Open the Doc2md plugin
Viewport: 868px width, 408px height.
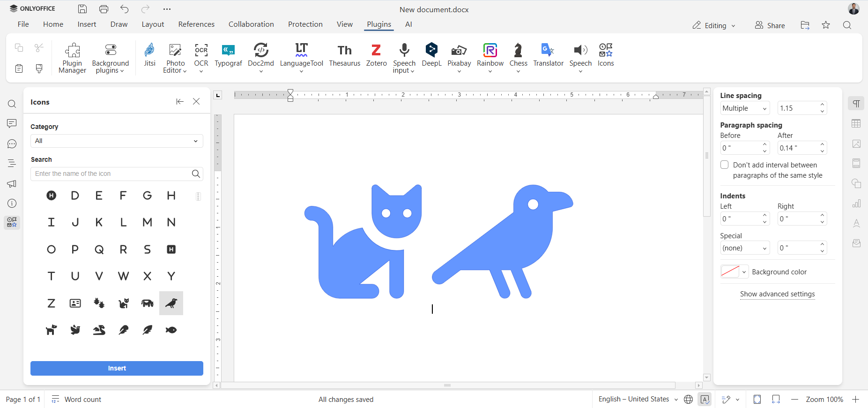pos(261,58)
